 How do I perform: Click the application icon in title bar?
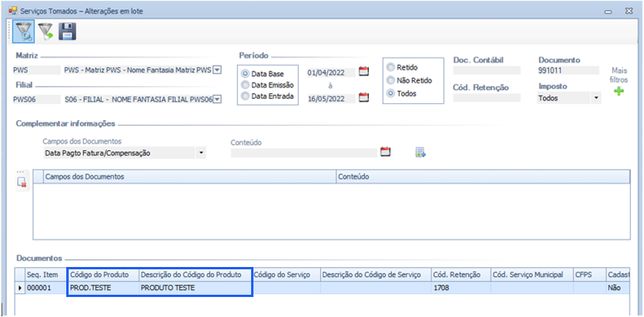point(13,11)
